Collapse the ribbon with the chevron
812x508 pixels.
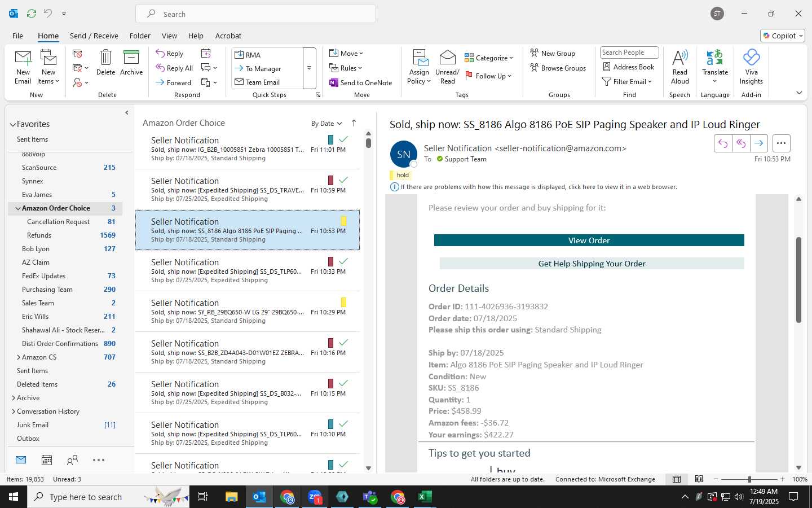[x=799, y=93]
